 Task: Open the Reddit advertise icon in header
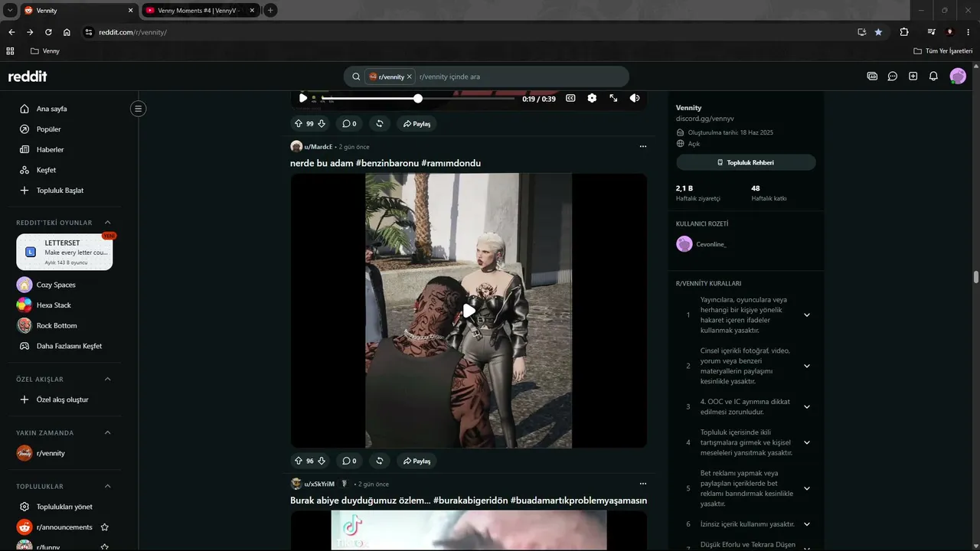(872, 77)
